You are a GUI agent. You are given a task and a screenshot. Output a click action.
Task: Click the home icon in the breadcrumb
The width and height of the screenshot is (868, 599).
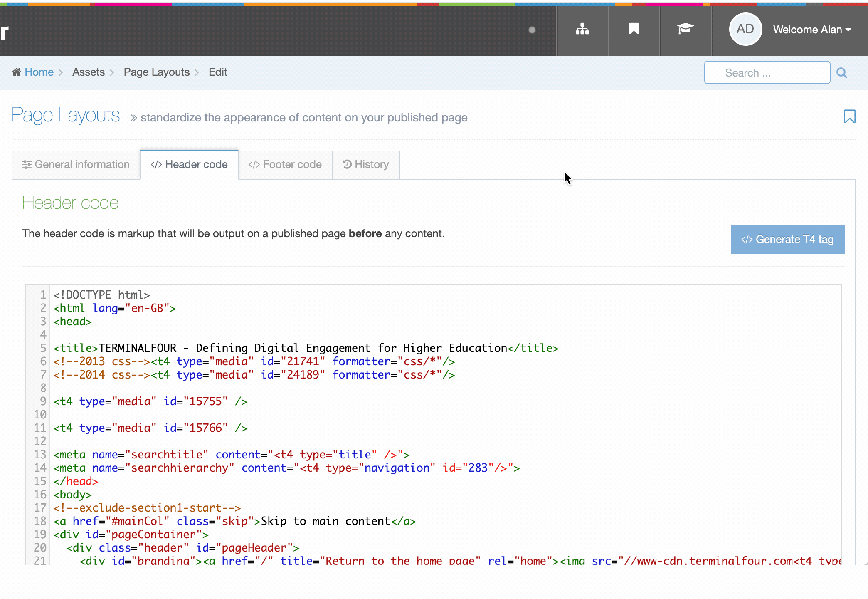click(17, 72)
